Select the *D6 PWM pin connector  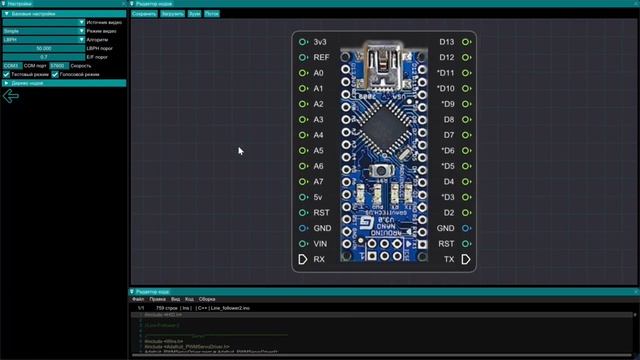pos(466,151)
